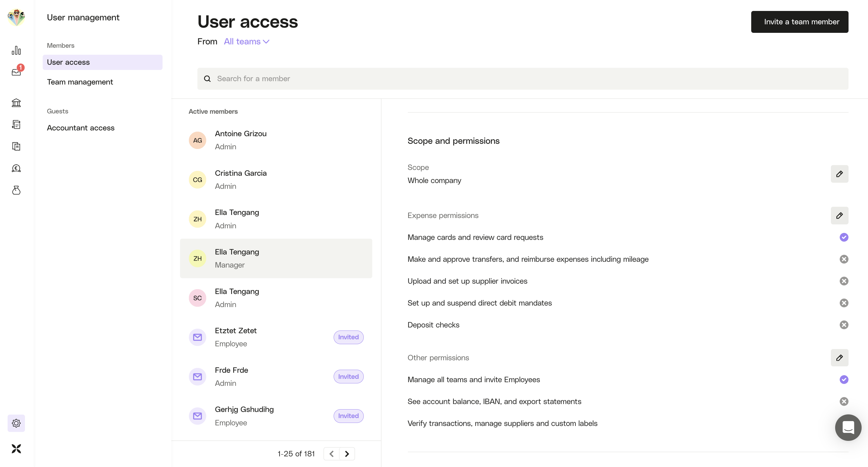Open the bank account icon in sidebar
This screenshot has width=868, height=467.
[16, 102]
